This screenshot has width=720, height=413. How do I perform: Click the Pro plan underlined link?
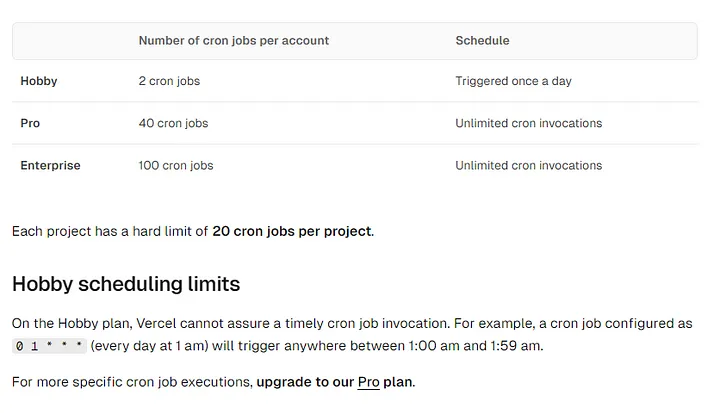click(x=368, y=382)
